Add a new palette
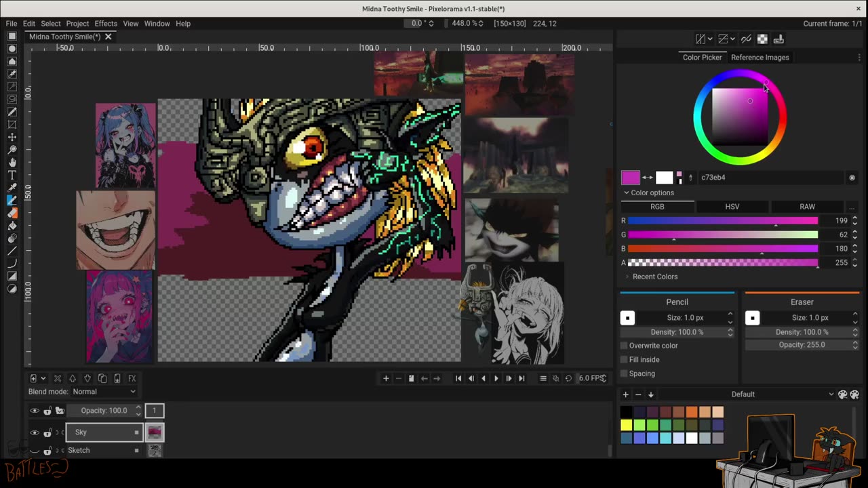This screenshot has height=488, width=868. click(x=625, y=394)
